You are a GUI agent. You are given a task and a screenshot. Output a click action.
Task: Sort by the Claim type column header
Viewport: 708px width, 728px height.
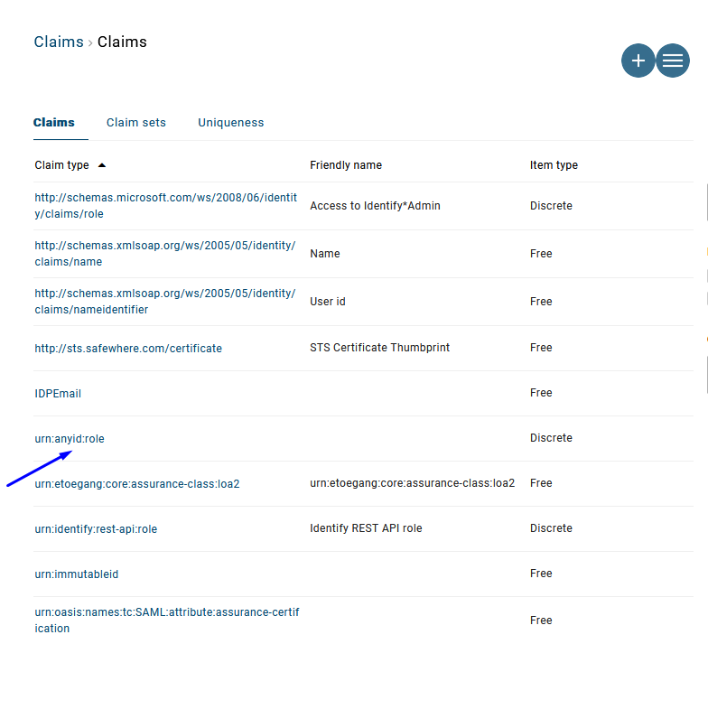[62, 165]
